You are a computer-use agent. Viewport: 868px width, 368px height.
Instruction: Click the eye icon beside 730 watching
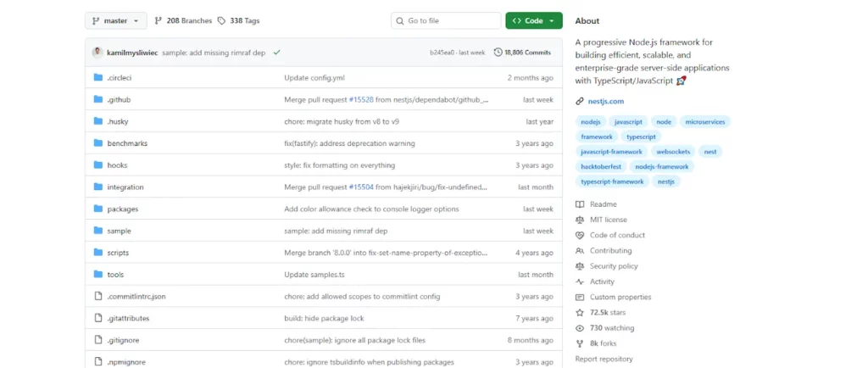[580, 328]
